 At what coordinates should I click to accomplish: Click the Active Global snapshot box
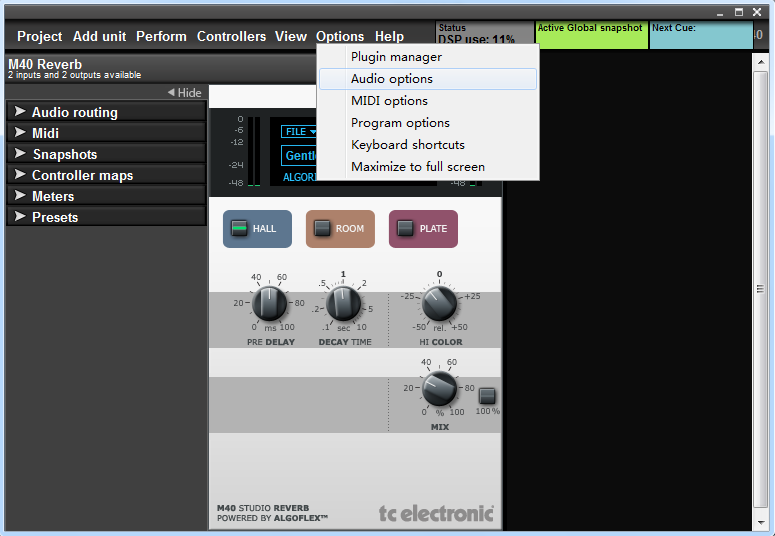point(592,35)
